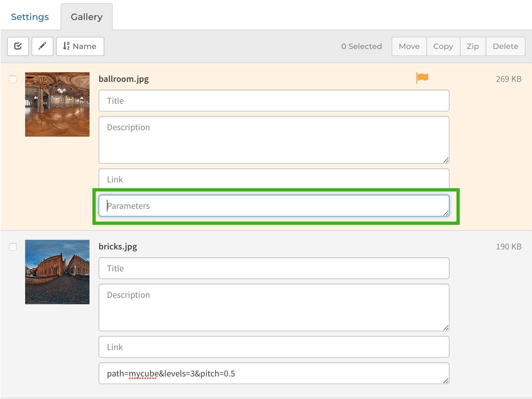Click the bricks.jpg file name
Screen dimensions: 532x399
point(118,247)
